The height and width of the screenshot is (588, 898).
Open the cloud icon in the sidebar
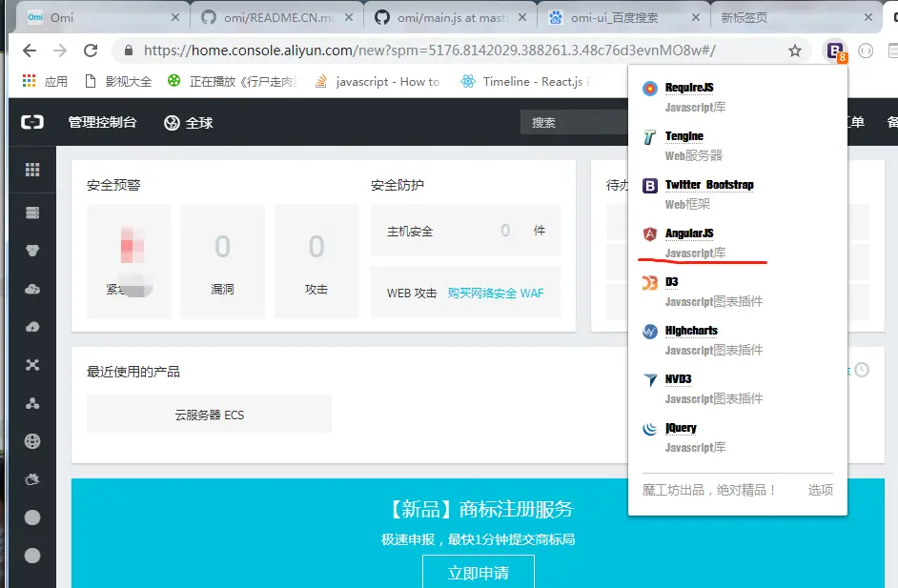coord(32,289)
